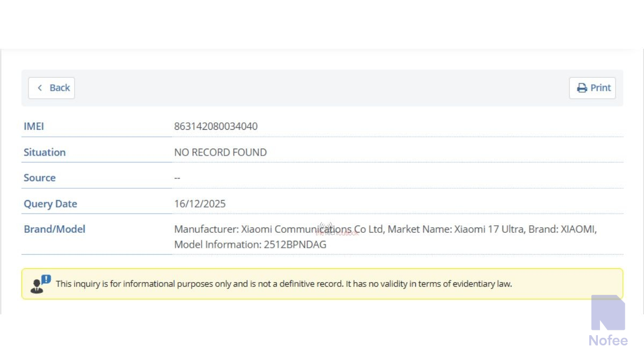644x362 pixels.
Task: Click the Nofee wordmark text
Action: point(608,340)
